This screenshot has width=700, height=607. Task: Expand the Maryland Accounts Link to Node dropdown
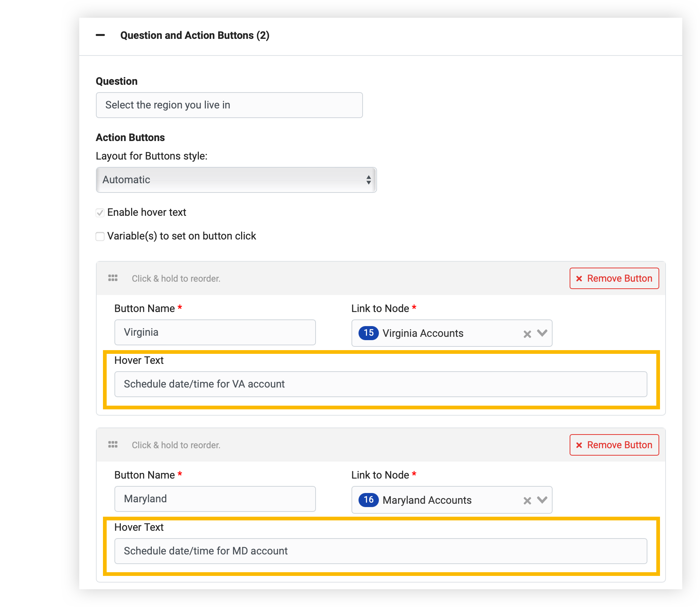pos(542,500)
